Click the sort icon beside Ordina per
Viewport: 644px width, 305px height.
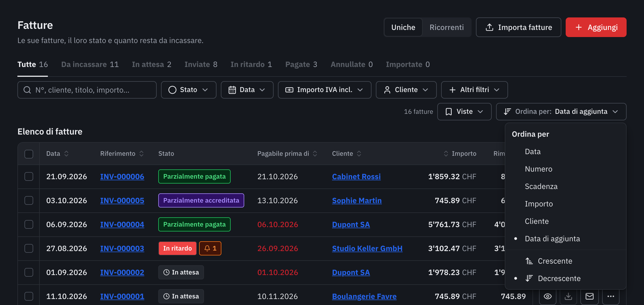(x=507, y=112)
